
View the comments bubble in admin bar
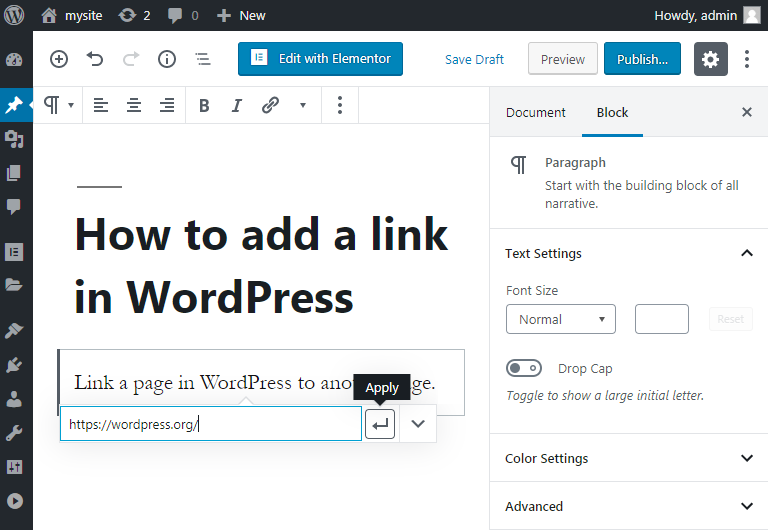(x=183, y=16)
